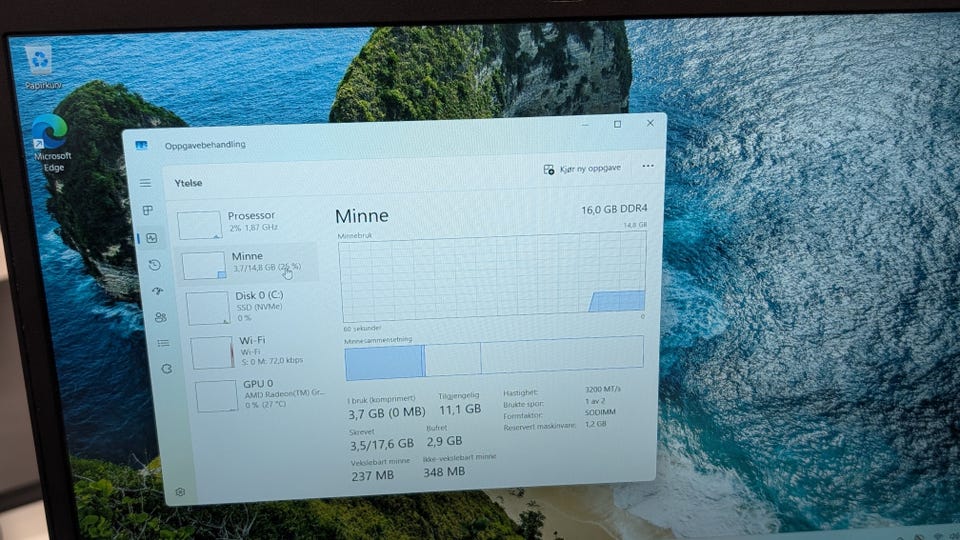Viewport: 960px width, 540px height.
Task: Minimize the Oppgavebehandling window
Action: 585,126
